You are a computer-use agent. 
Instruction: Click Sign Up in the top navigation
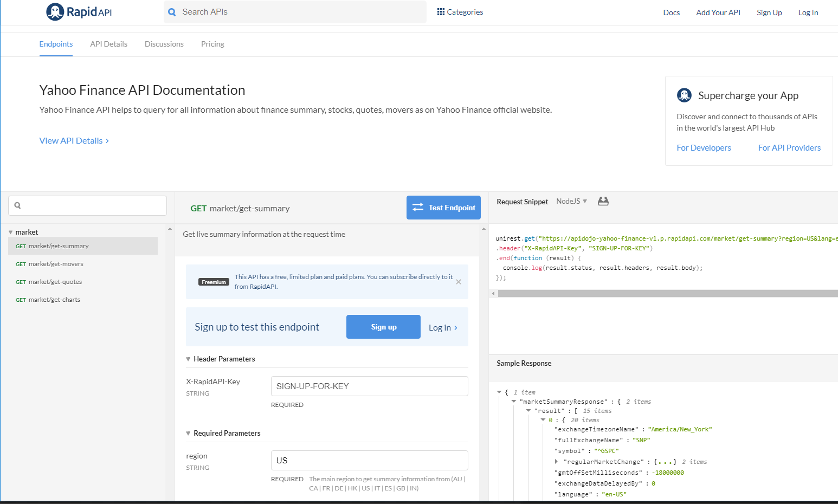pos(769,12)
